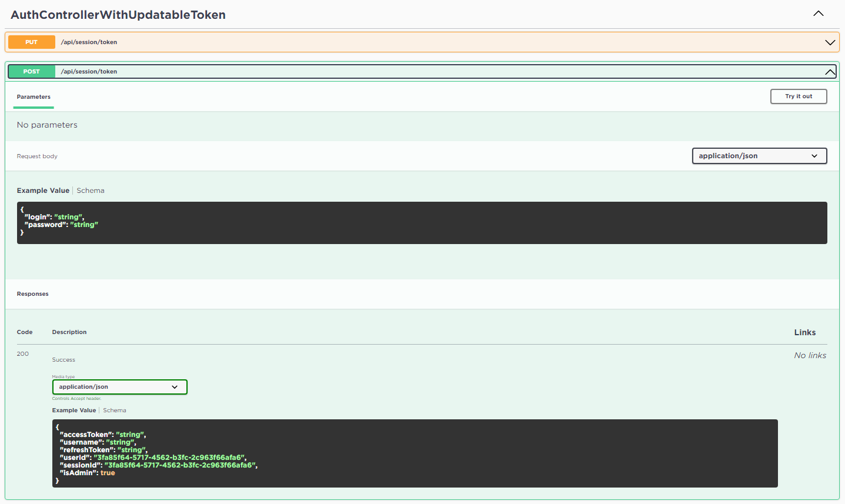Click the green POST method badge

[32, 72]
